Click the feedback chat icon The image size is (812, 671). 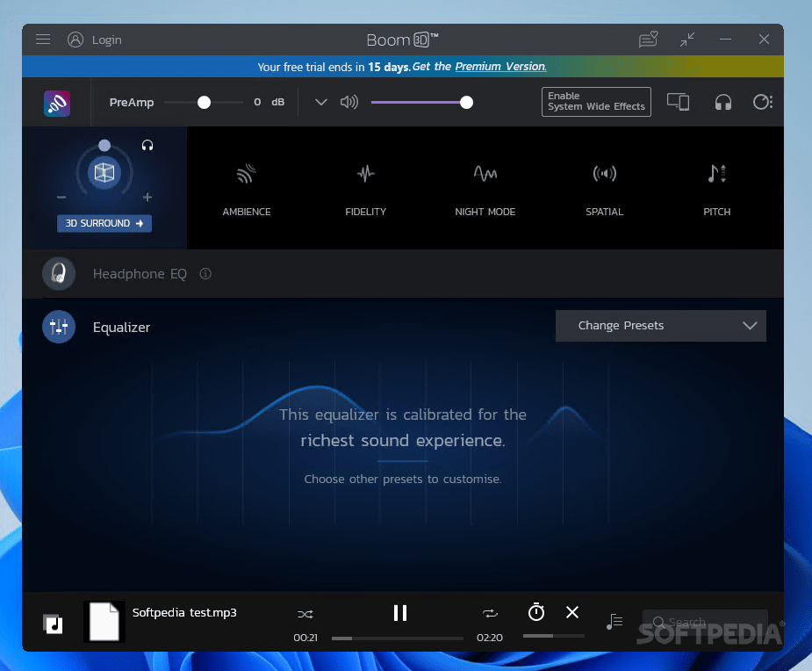point(648,40)
